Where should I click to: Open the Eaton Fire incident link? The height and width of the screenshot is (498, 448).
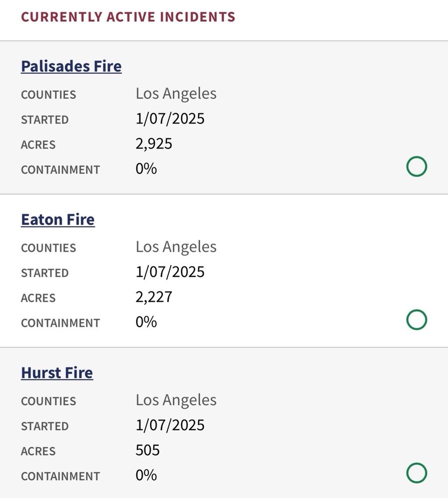pos(58,220)
